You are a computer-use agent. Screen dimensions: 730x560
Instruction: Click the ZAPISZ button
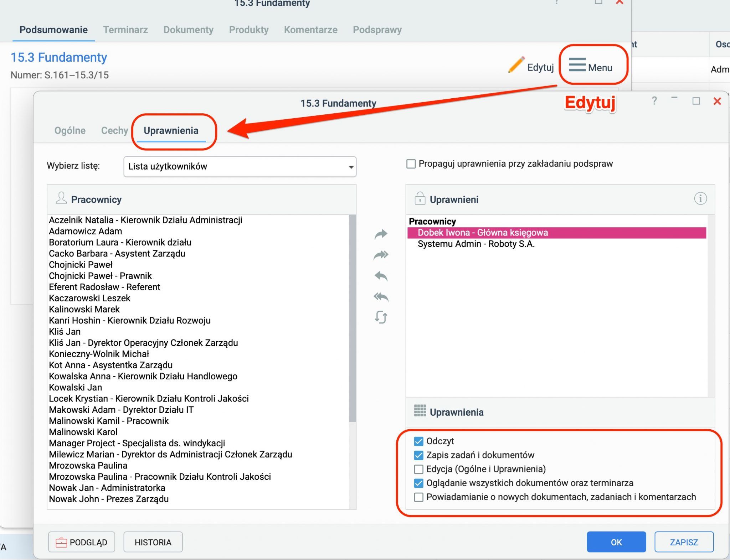(684, 542)
